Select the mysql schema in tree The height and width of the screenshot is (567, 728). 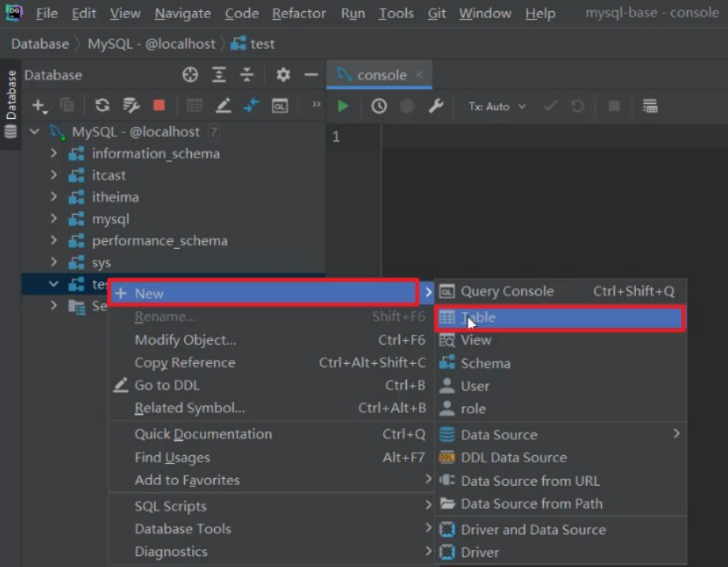tap(110, 219)
